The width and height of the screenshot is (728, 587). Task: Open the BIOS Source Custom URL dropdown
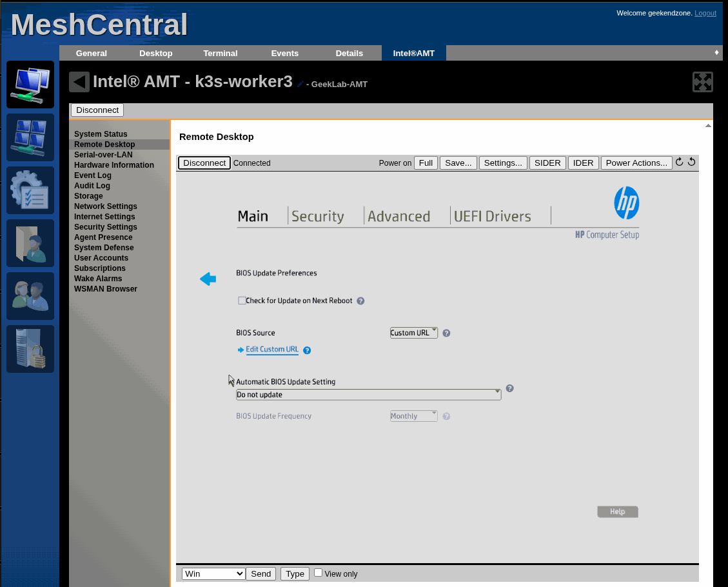(x=414, y=332)
